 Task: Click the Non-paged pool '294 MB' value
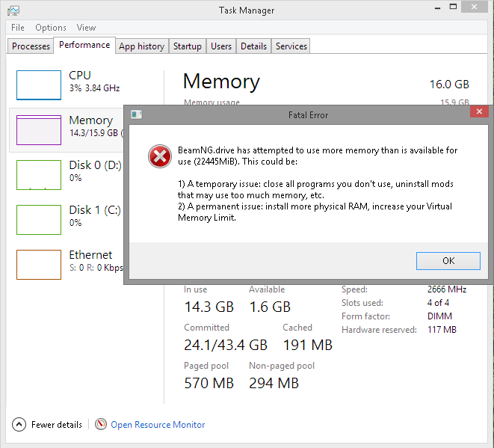click(274, 383)
